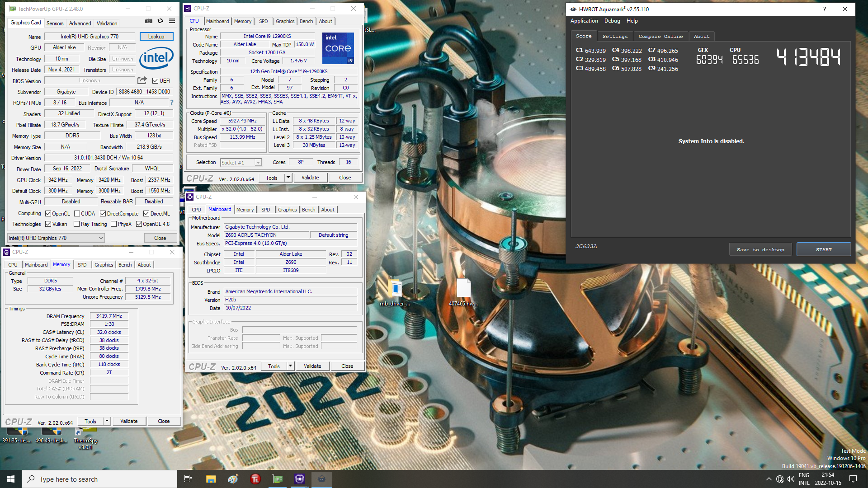Click the Bus Interface question mark icon
868x488 pixels.
click(172, 103)
